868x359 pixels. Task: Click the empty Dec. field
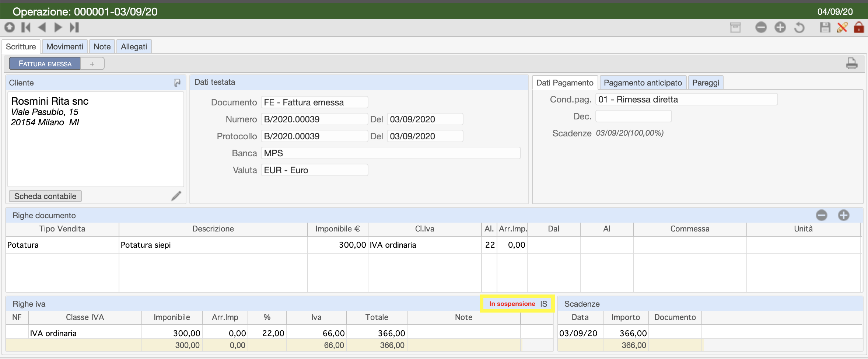click(x=633, y=116)
